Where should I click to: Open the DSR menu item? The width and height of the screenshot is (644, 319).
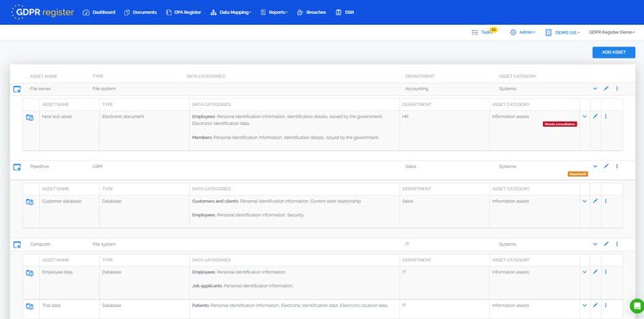pos(344,12)
